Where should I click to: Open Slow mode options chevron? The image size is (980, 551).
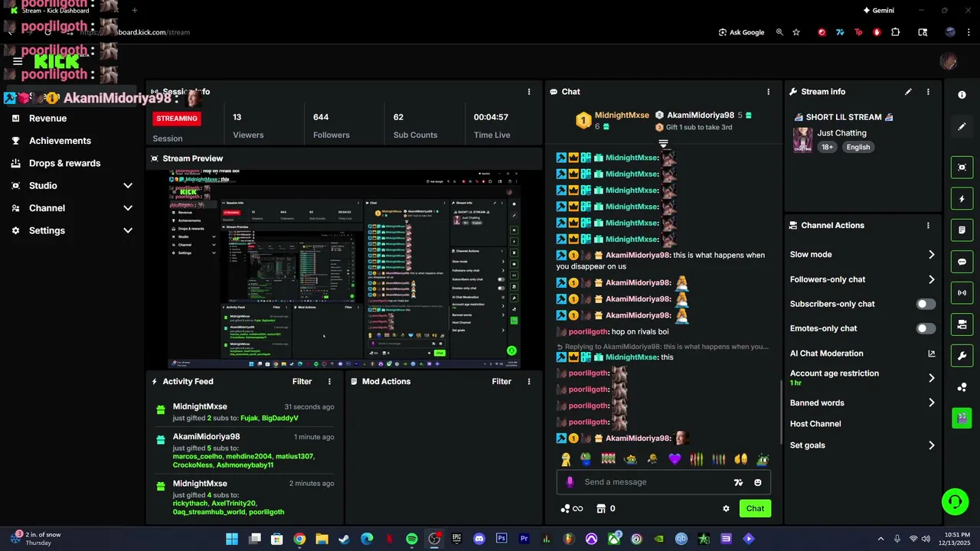click(x=932, y=255)
